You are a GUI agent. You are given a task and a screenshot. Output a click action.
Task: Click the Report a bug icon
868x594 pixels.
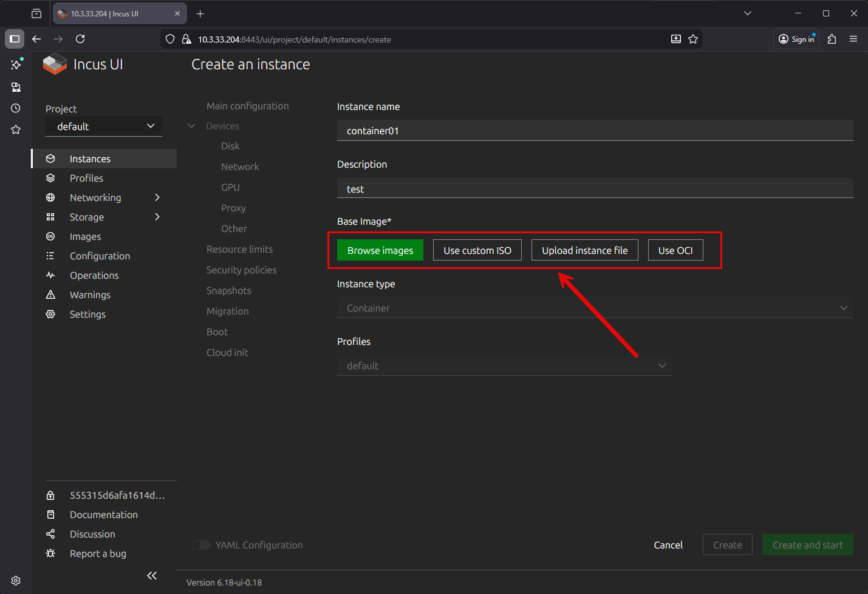(x=50, y=553)
